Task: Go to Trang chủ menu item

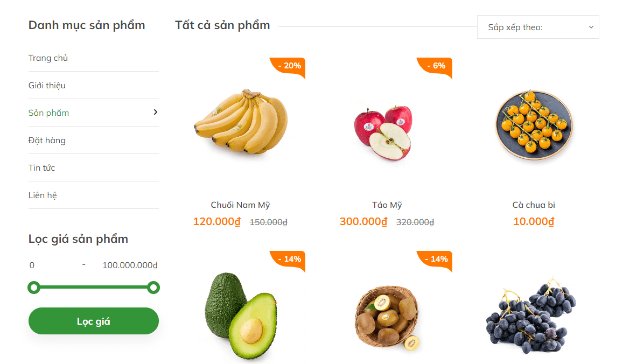Action: [x=48, y=58]
